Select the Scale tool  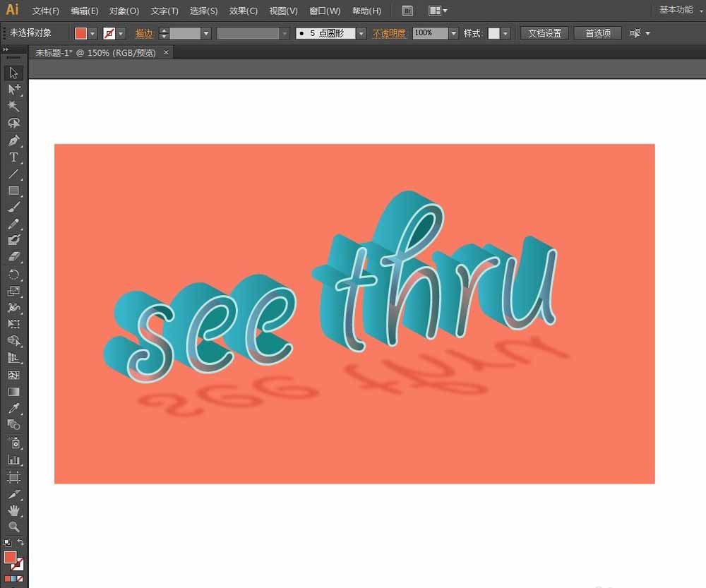pyautogui.click(x=13, y=291)
